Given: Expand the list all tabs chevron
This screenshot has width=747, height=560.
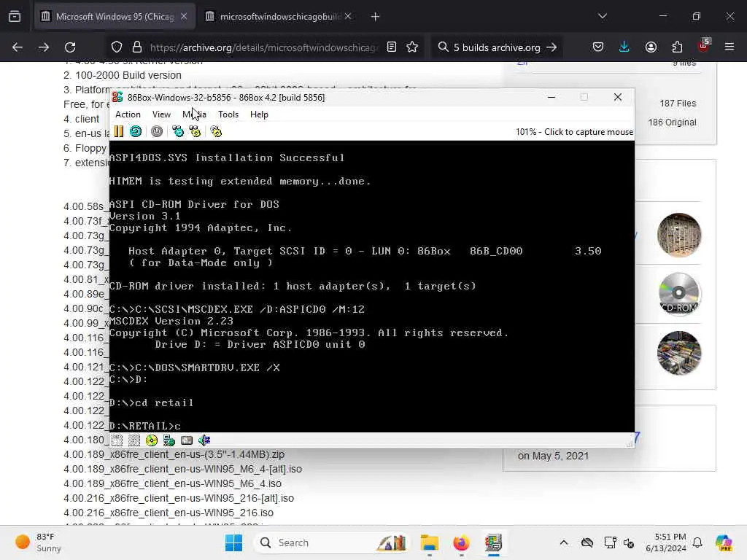Looking at the screenshot, I should tap(603, 17).
